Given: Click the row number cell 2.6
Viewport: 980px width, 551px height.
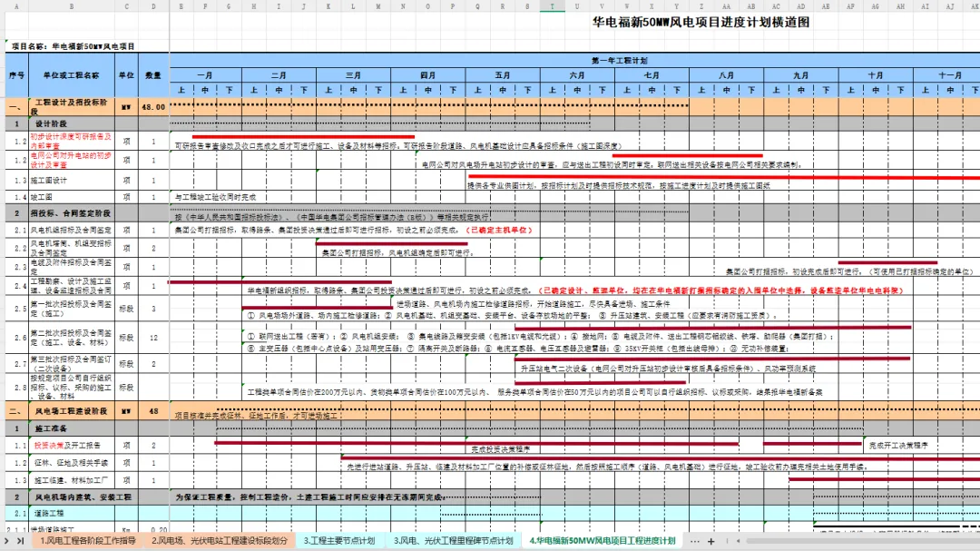Looking at the screenshot, I should click(17, 338).
